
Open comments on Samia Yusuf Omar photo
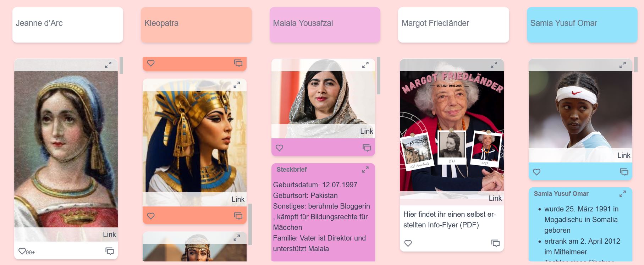[624, 172]
